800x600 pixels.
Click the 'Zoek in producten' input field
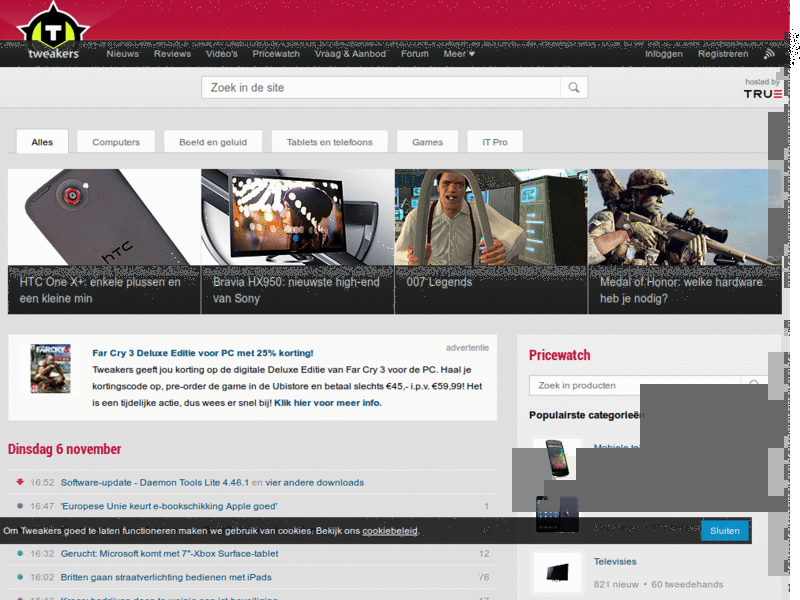tap(634, 385)
